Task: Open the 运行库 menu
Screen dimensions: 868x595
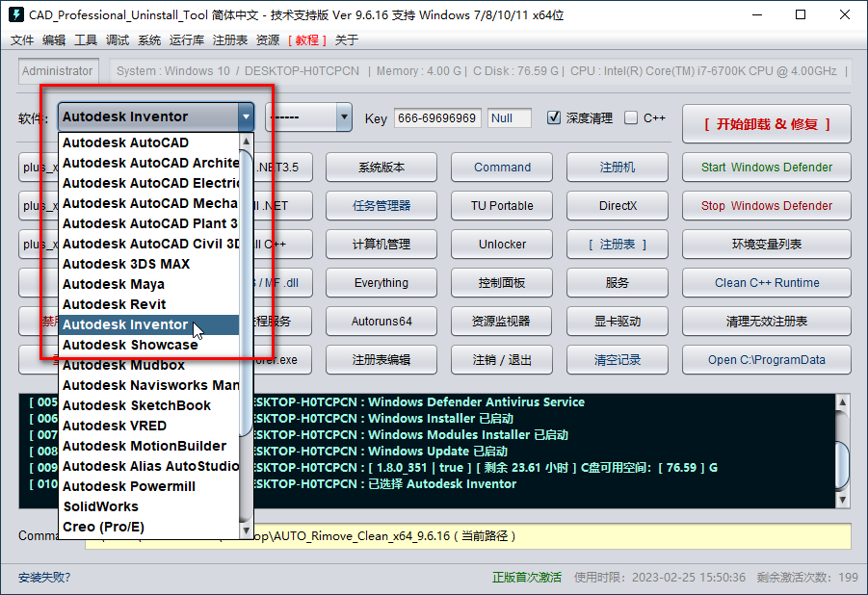Action: 187,39
